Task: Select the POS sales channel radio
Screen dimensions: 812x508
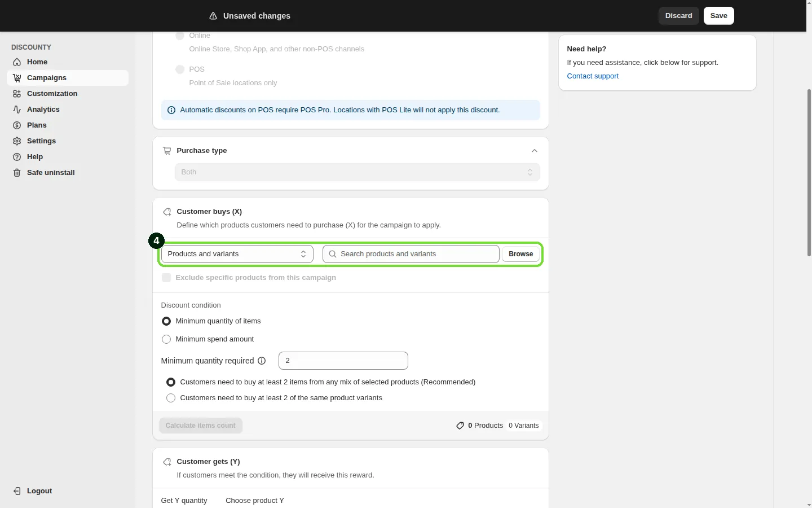Action: pyautogui.click(x=180, y=69)
